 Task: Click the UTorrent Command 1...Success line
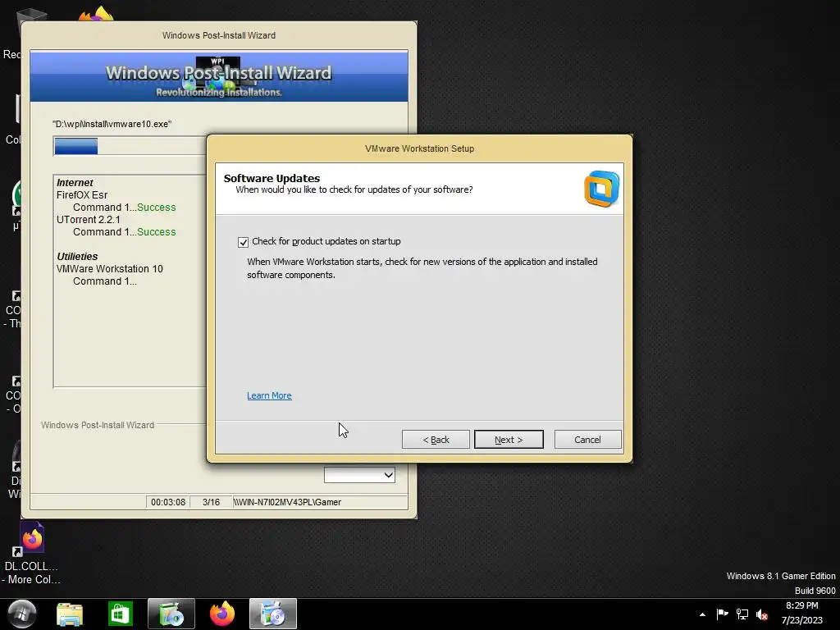125,232
